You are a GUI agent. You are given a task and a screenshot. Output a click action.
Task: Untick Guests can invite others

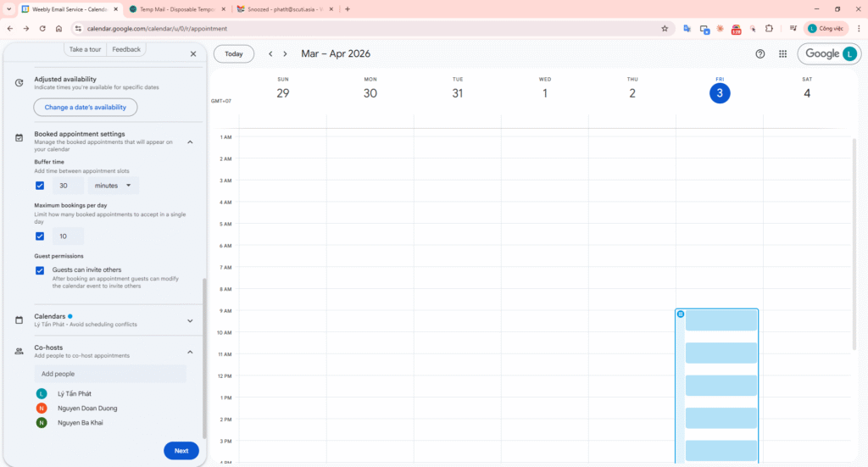(x=40, y=270)
